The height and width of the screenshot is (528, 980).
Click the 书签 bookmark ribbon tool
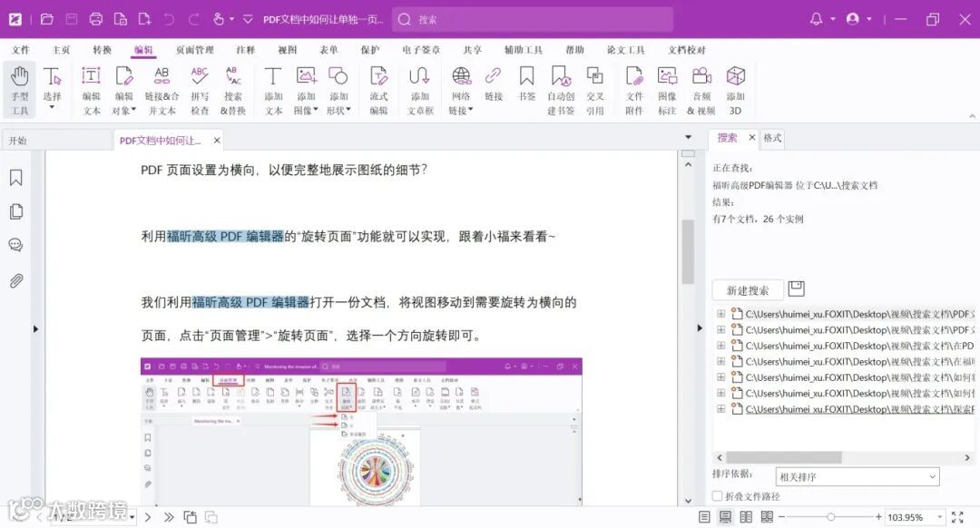click(527, 84)
